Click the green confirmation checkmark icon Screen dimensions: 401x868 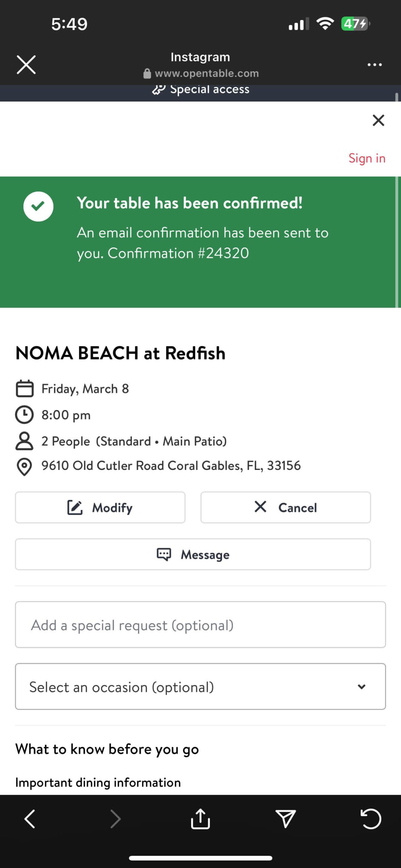[x=38, y=206]
